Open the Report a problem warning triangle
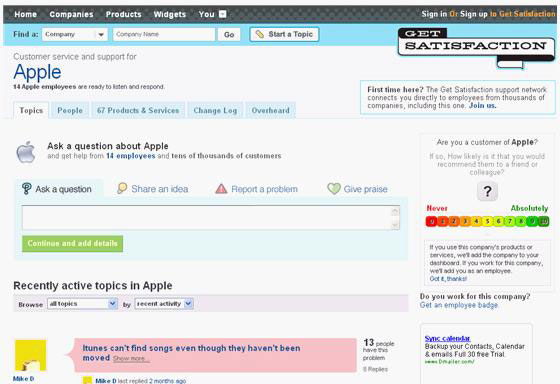 221,189
